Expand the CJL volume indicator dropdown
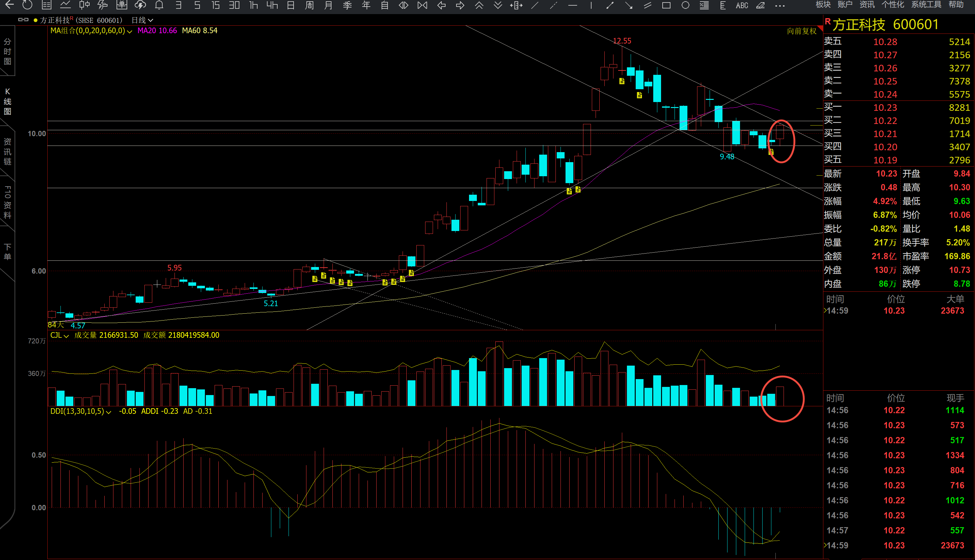The image size is (975, 560). click(x=66, y=336)
